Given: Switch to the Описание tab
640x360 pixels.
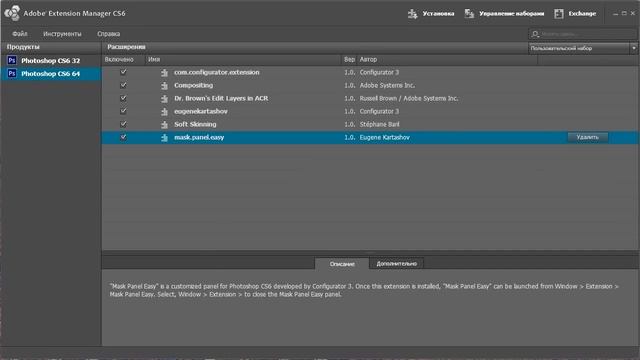Looking at the screenshot, I should click(x=342, y=264).
